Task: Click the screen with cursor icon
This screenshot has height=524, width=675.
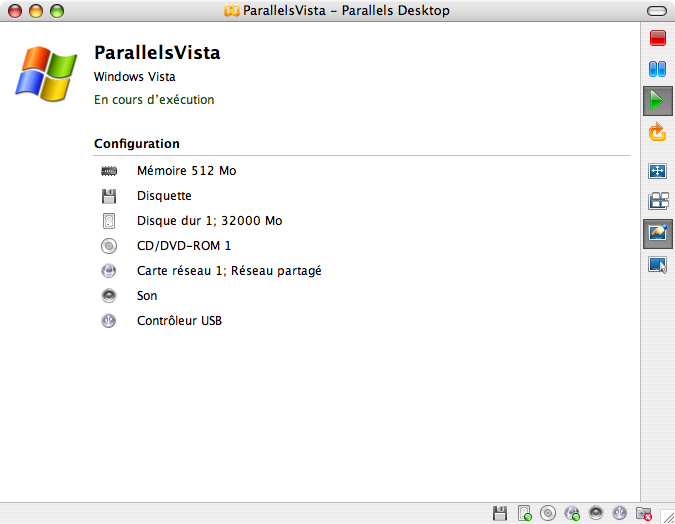Action: [x=657, y=264]
